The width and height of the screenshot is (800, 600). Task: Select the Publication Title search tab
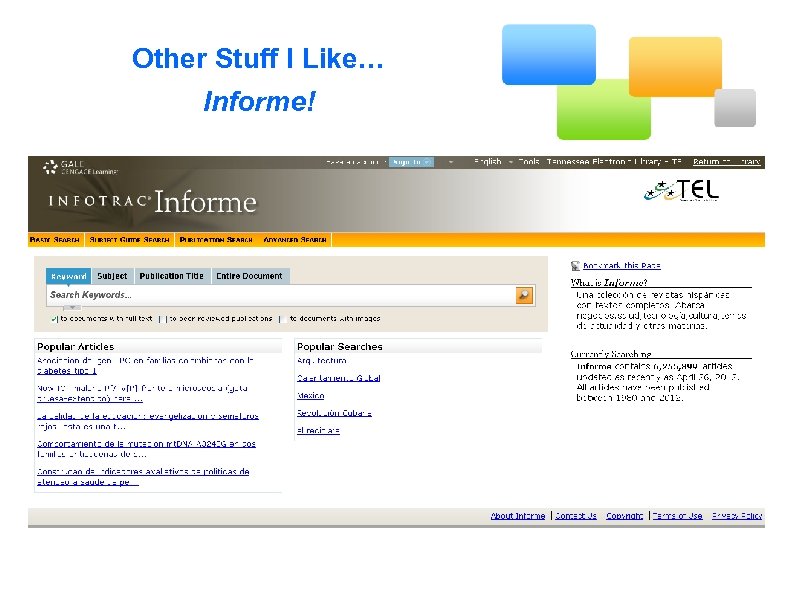[x=171, y=276]
